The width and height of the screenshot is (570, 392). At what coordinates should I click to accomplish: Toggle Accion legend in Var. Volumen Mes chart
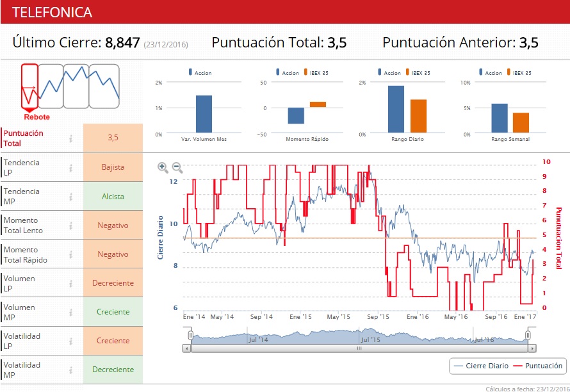point(200,73)
